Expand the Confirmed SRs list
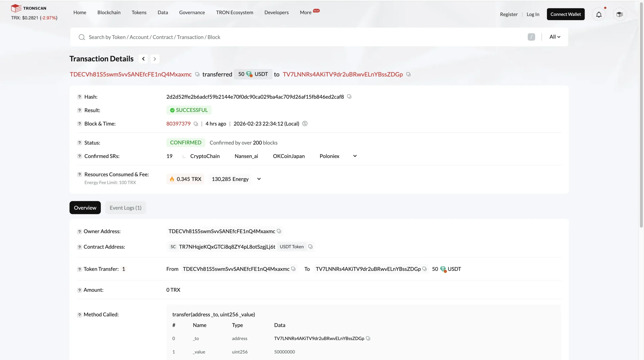This screenshot has height=360, width=644. pyautogui.click(x=355, y=156)
